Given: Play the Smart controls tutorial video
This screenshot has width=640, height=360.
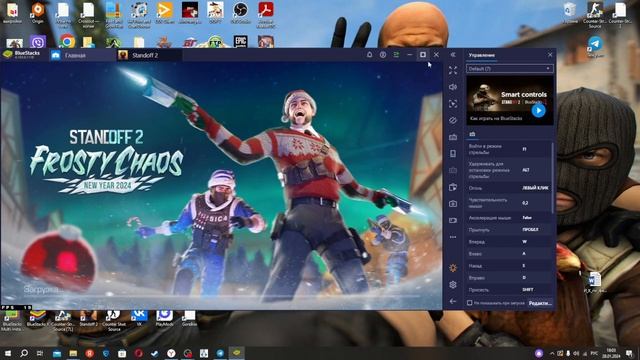Looking at the screenshot, I should tap(538, 110).
